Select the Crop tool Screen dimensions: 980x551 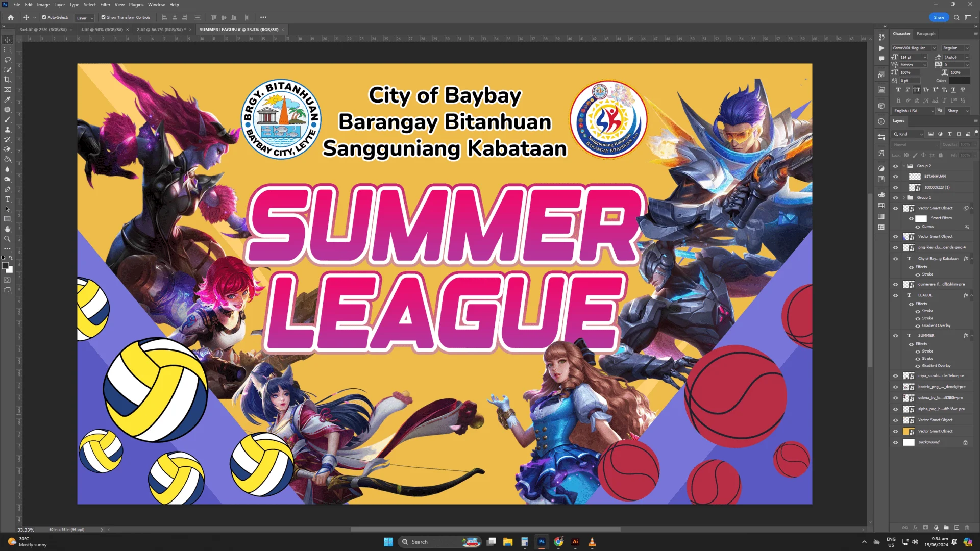click(7, 80)
